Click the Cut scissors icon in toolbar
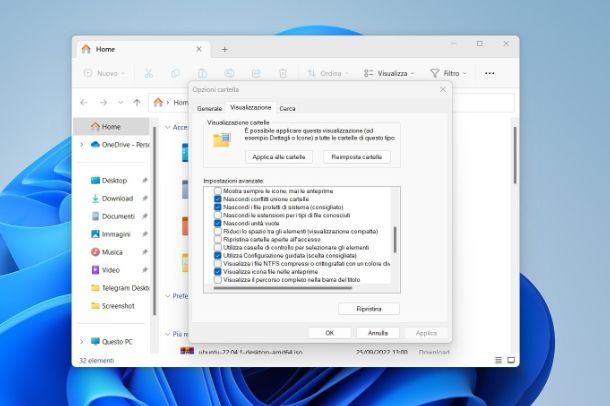 149,73
